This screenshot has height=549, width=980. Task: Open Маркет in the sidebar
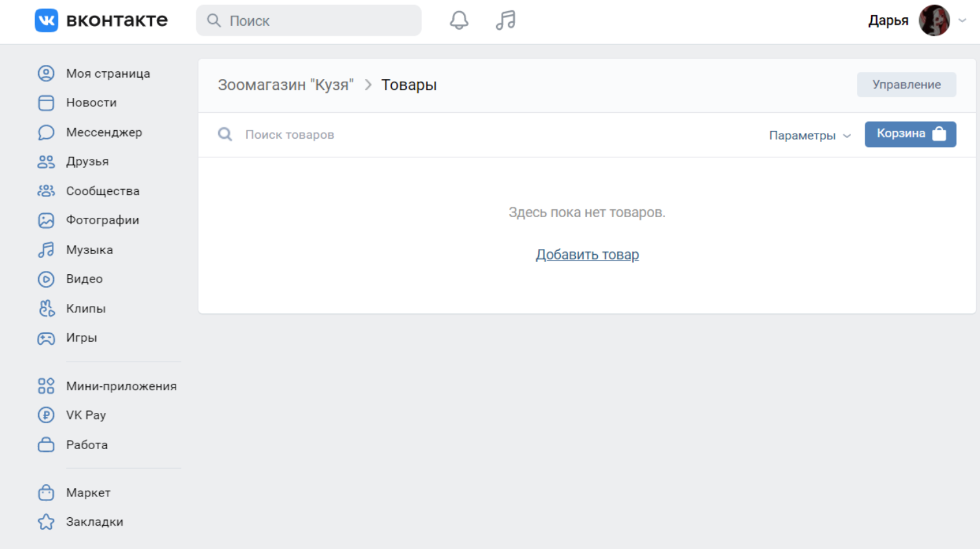(88, 493)
